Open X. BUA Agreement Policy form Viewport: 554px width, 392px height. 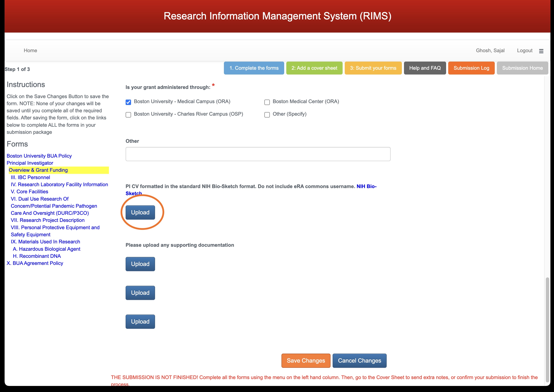point(35,263)
